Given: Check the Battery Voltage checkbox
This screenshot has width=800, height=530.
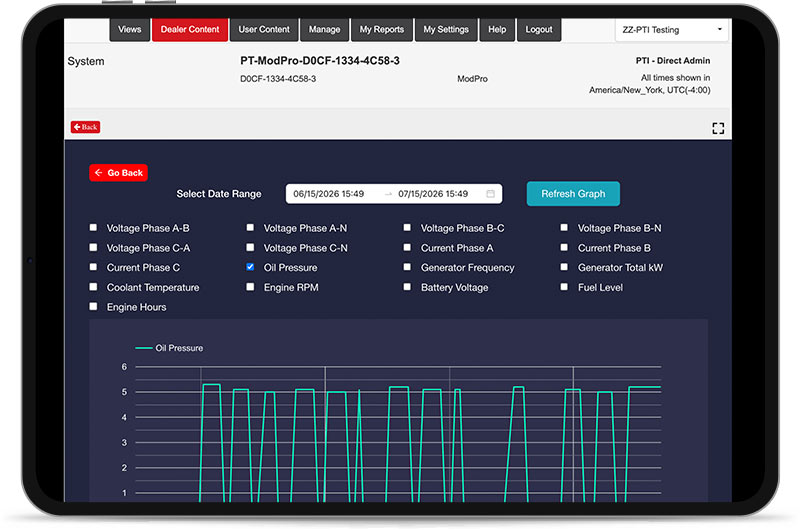Looking at the screenshot, I should tap(407, 287).
